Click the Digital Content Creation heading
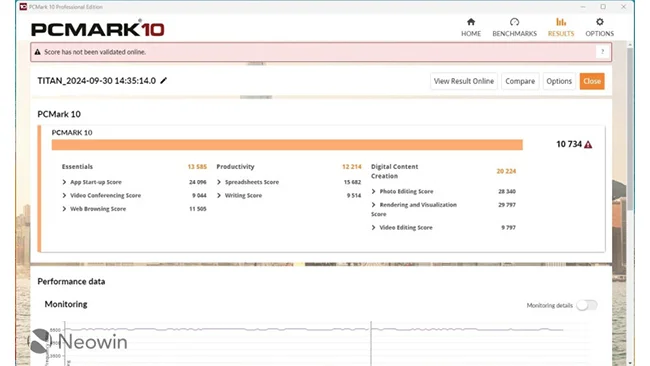This screenshot has width=650, height=366. [x=395, y=171]
